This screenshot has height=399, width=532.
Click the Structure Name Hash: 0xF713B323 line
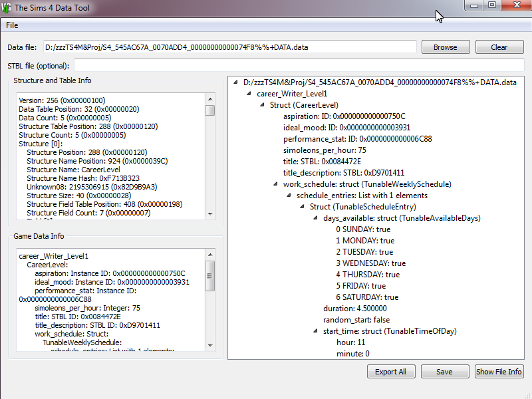83,178
